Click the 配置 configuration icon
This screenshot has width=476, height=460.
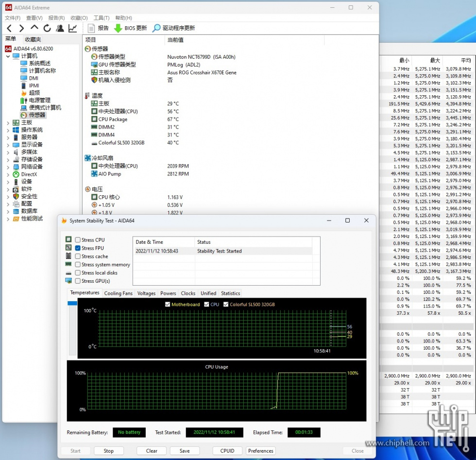16,204
